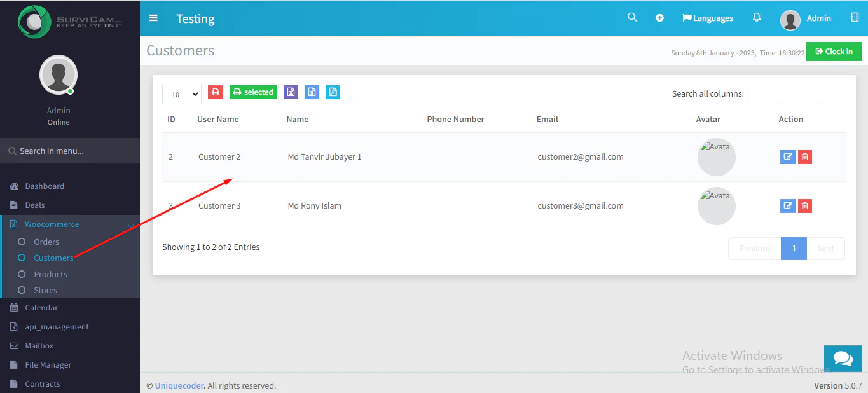
Task: Select Products under Woocommerce
Action: [x=50, y=274]
